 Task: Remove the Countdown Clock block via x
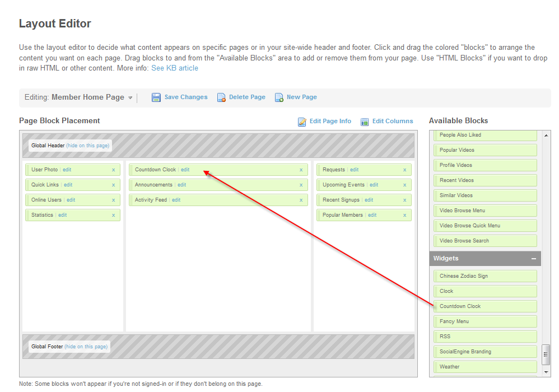tap(301, 170)
